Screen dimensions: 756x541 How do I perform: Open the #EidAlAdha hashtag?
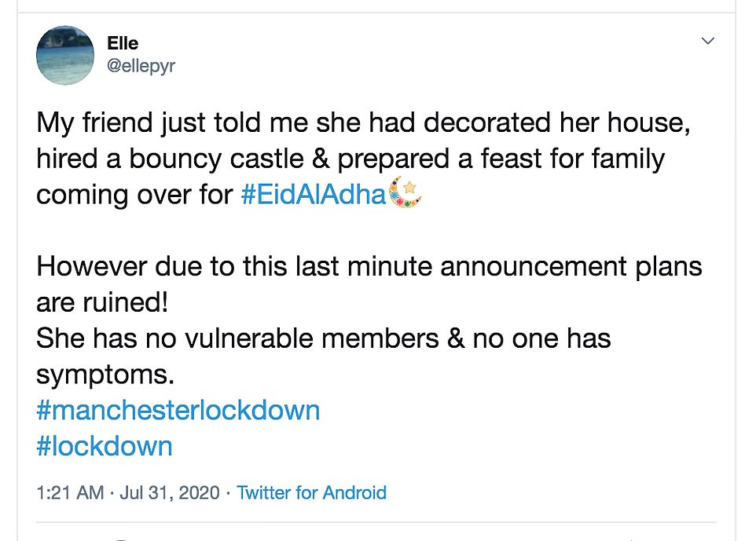314,196
